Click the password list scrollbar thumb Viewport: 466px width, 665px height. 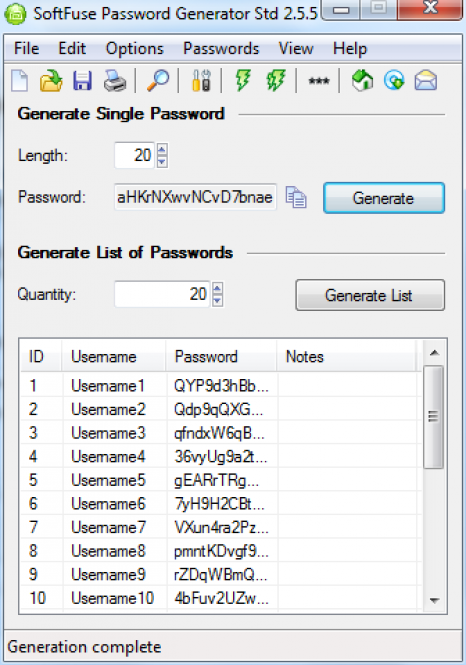[x=433, y=417]
